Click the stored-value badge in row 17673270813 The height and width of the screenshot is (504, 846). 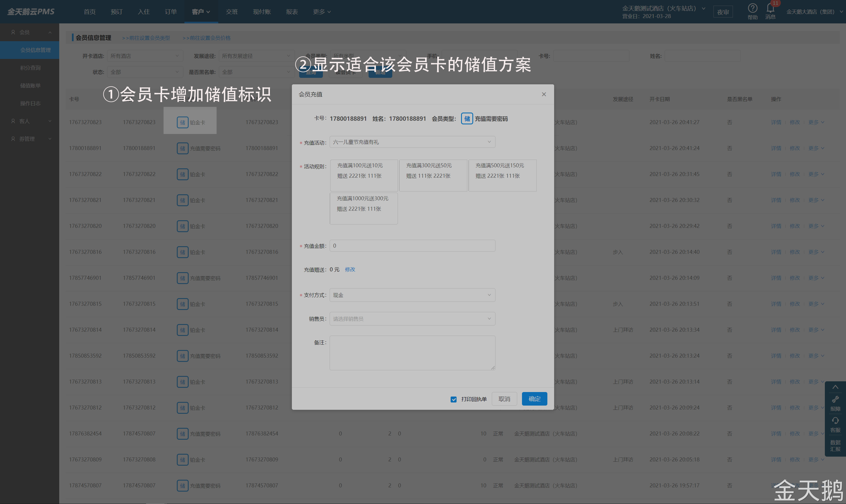[182, 382]
